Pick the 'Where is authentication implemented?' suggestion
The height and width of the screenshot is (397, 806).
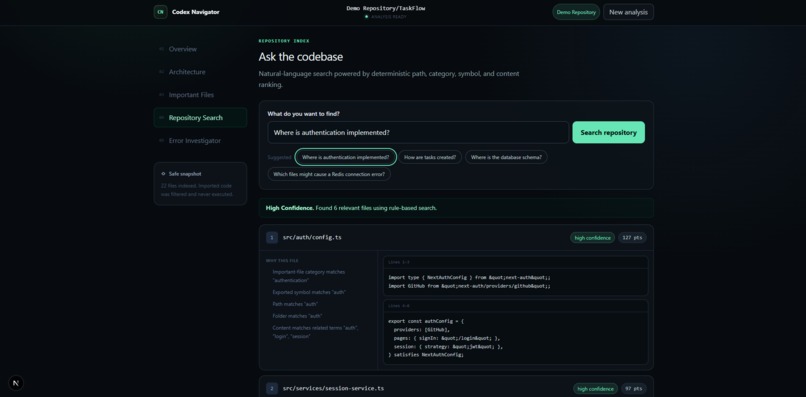point(345,157)
